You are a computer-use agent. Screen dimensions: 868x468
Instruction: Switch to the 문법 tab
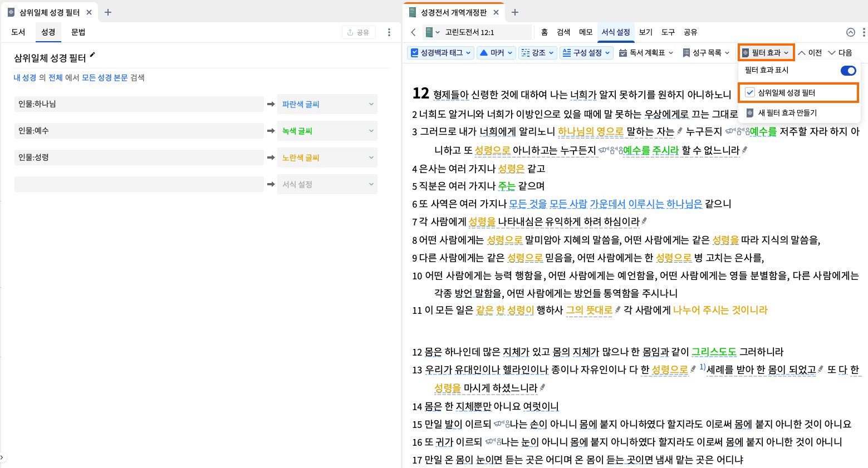tap(79, 32)
